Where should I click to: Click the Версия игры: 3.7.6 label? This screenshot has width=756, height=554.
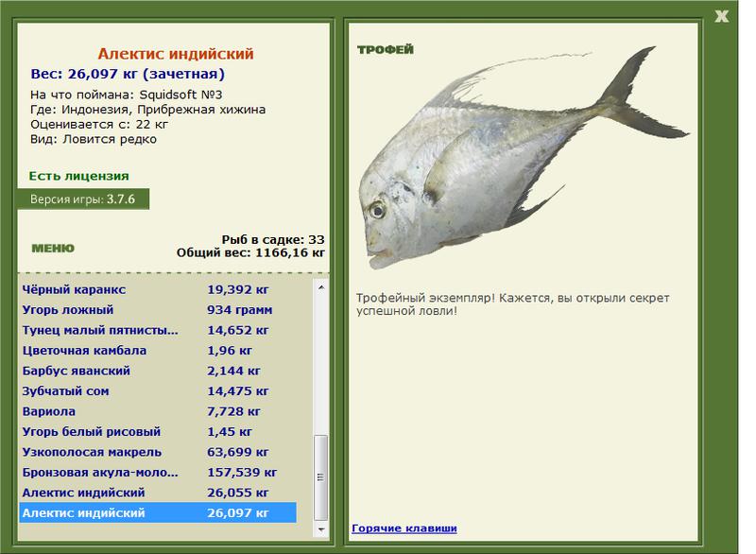tap(83, 199)
